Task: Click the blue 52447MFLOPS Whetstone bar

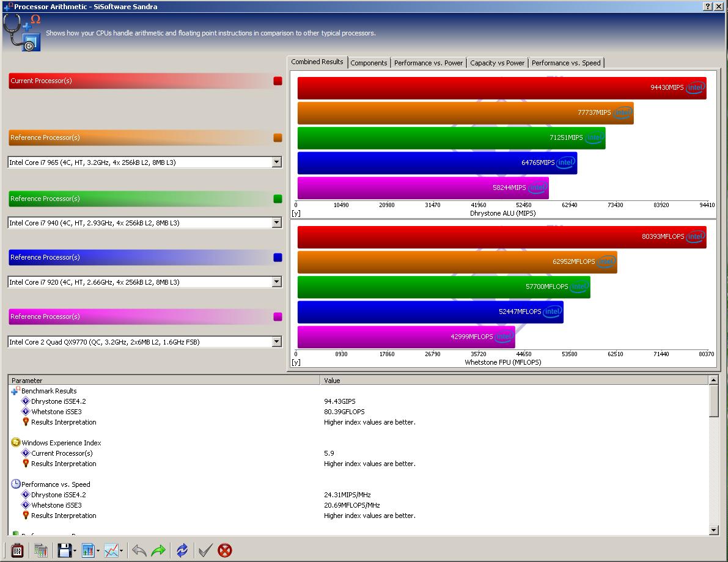Action: pyautogui.click(x=430, y=312)
